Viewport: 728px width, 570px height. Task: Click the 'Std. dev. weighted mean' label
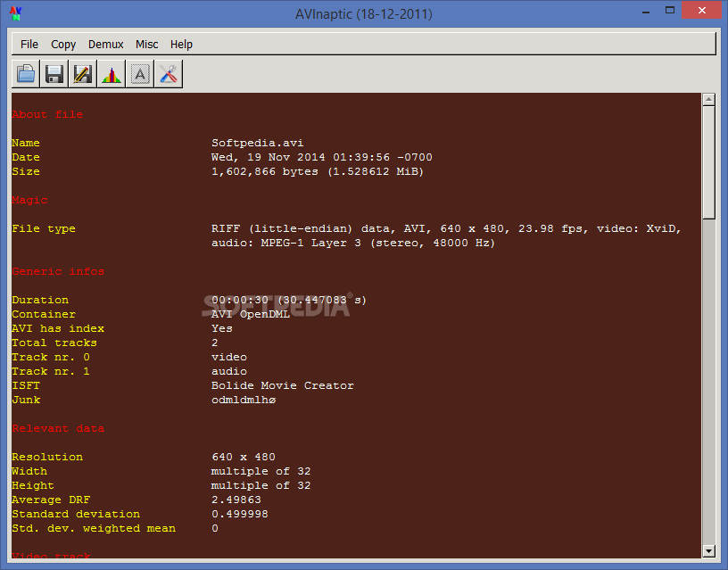point(94,529)
